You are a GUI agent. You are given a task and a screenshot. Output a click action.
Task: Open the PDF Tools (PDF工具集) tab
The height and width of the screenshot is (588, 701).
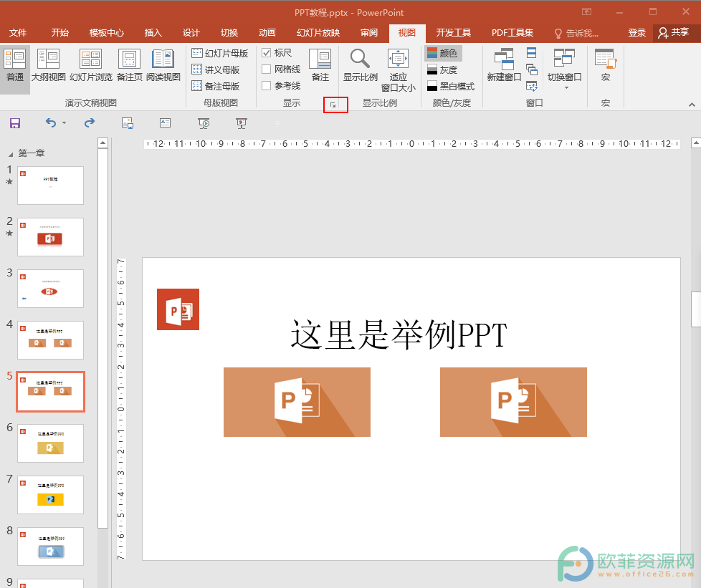point(512,33)
